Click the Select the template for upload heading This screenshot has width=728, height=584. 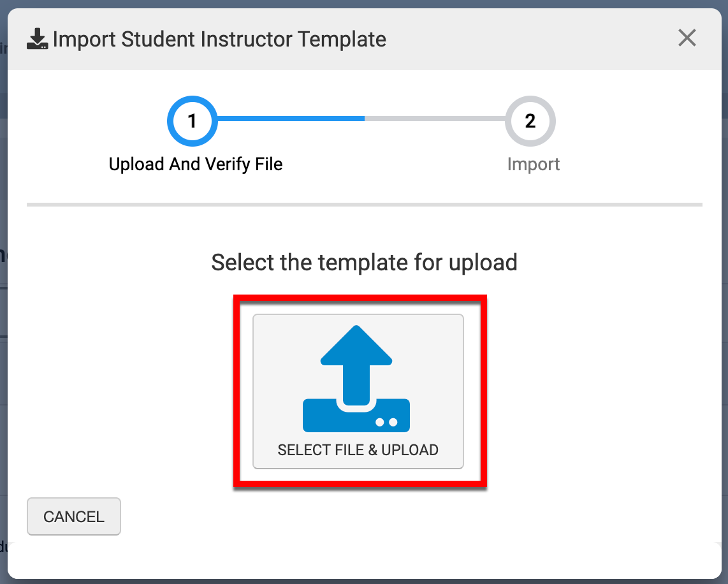(364, 262)
